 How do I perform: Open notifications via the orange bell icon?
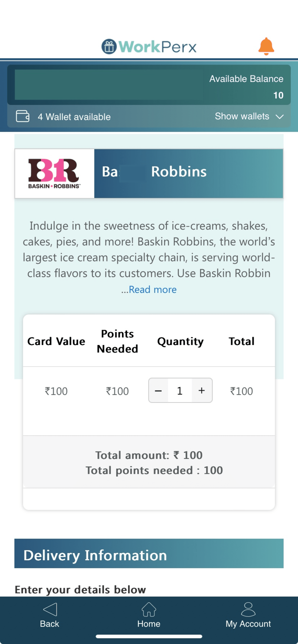point(266,46)
